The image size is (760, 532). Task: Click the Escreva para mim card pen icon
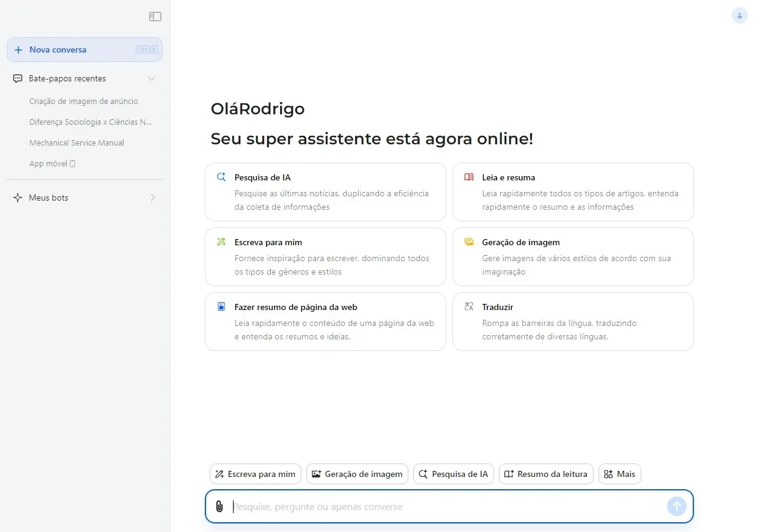click(221, 242)
